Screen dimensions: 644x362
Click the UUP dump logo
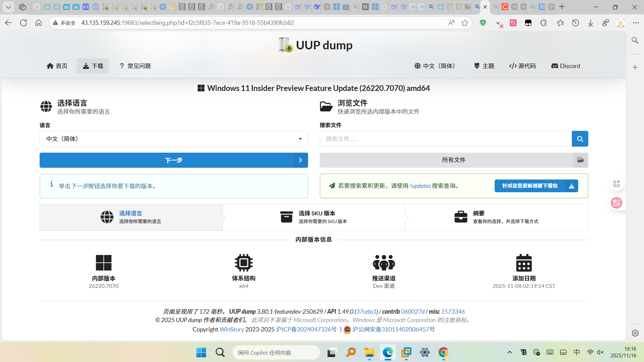click(315, 45)
